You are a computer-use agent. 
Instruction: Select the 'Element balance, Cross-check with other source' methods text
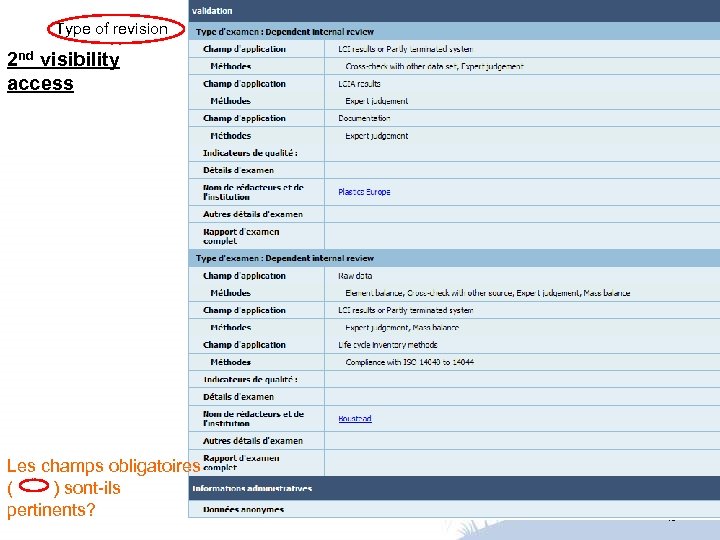coord(488,292)
